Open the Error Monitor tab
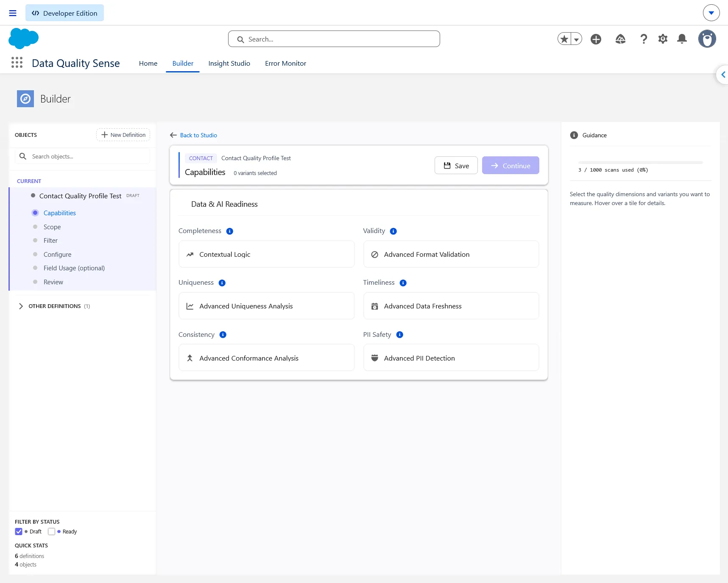The height and width of the screenshot is (583, 728). pos(285,63)
